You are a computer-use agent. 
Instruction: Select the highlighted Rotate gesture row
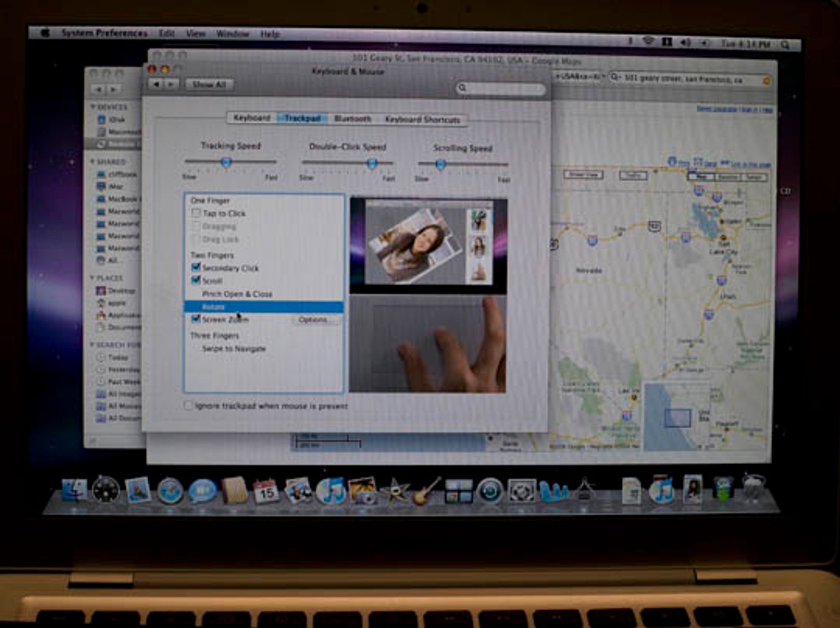(264, 307)
